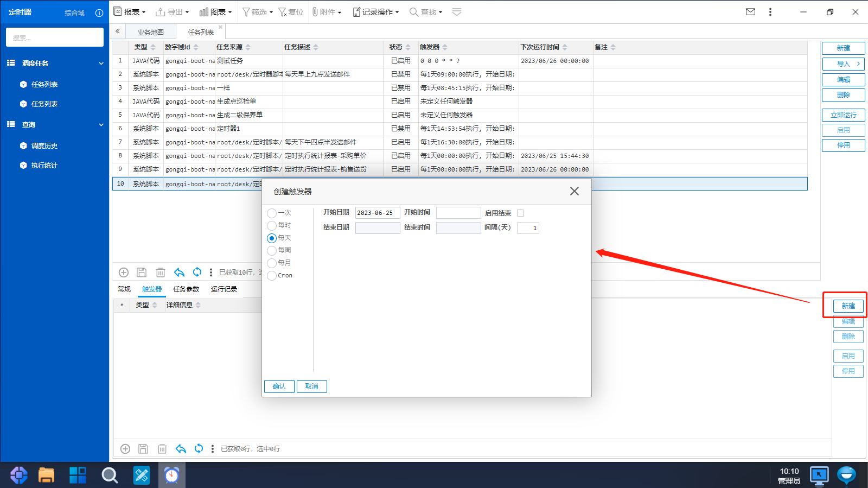Switch to the 业务地图 tab
The image size is (868, 488).
pos(150,32)
